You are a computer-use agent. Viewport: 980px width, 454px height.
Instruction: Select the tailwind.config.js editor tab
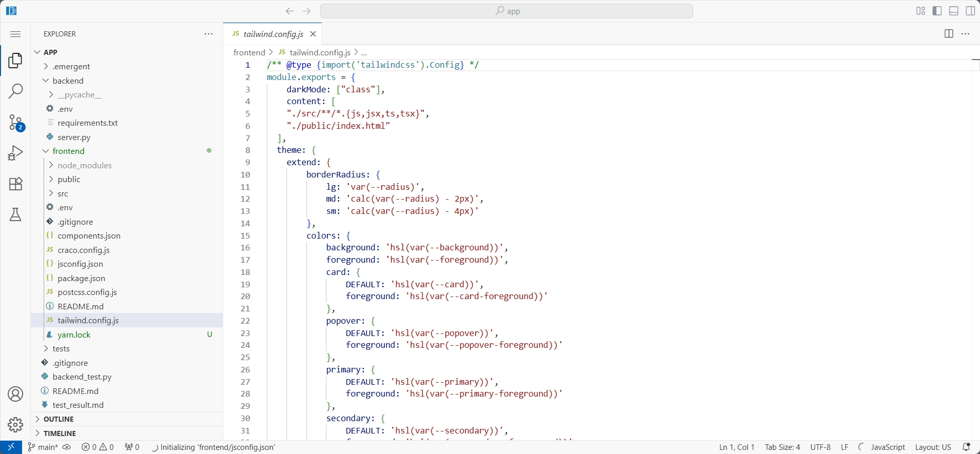click(272, 34)
